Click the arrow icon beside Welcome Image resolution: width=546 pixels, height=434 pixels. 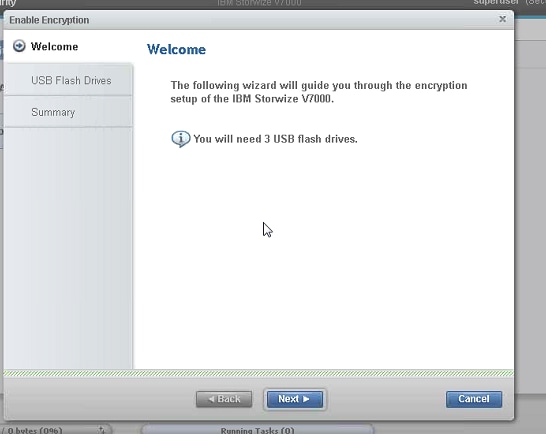point(19,46)
